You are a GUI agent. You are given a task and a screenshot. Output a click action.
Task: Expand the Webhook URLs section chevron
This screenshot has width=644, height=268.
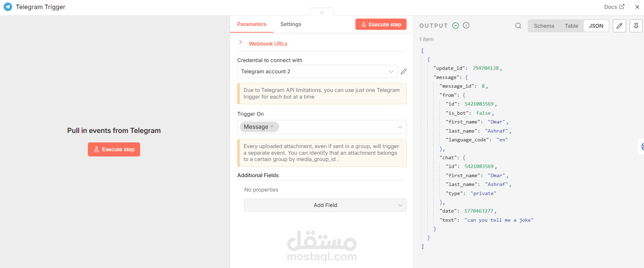[x=240, y=42]
